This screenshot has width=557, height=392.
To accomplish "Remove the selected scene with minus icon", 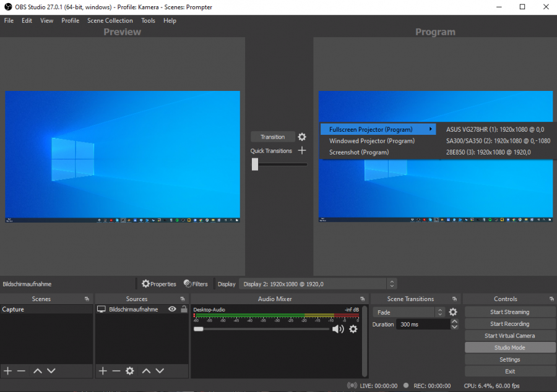I will [21, 371].
